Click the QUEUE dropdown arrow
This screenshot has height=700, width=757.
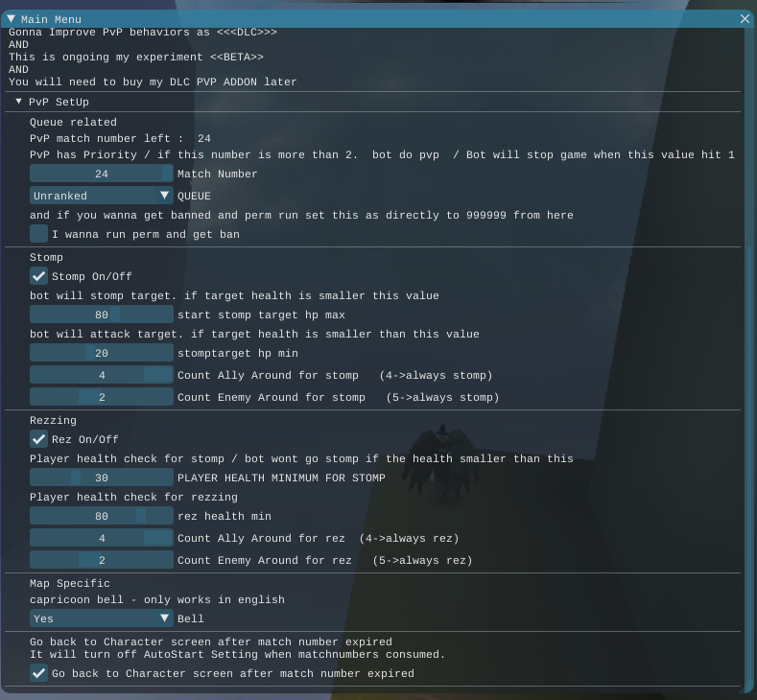click(x=164, y=196)
